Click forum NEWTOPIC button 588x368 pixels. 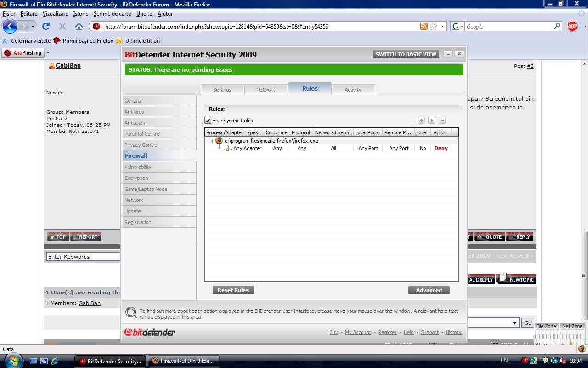pyautogui.click(x=517, y=279)
